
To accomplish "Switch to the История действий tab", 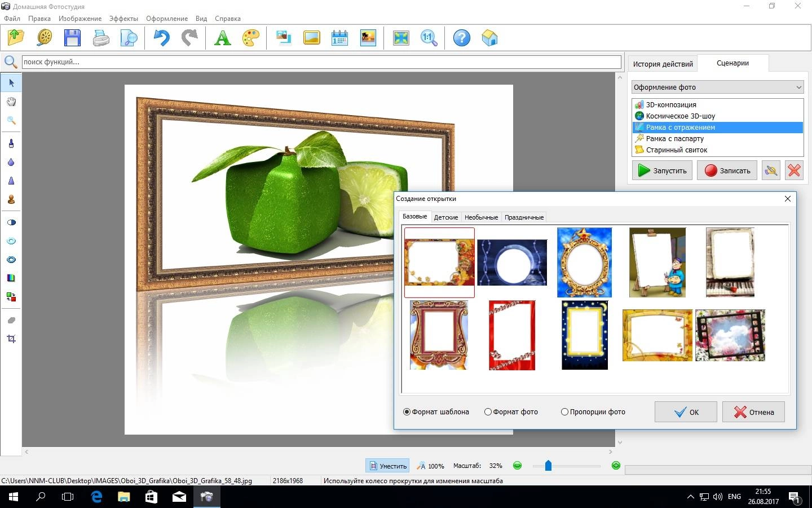I will point(663,64).
